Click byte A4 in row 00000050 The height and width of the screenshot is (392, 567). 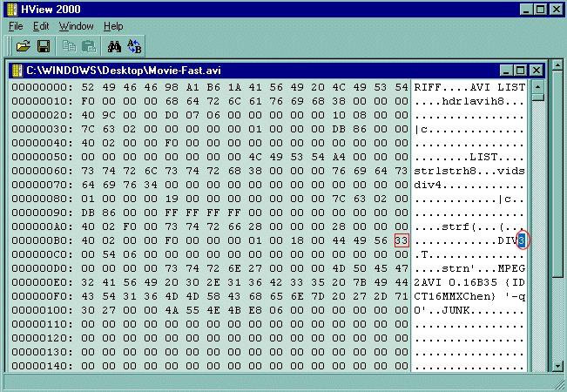[339, 157]
